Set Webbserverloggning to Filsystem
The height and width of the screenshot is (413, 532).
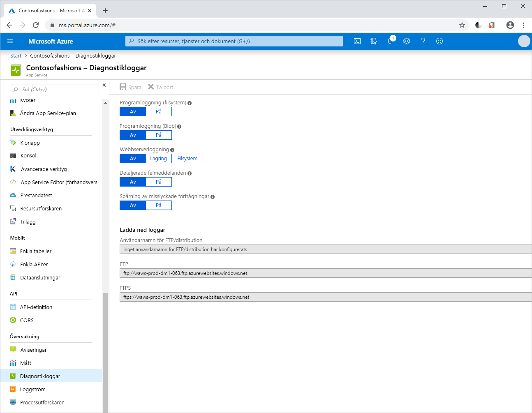point(187,159)
